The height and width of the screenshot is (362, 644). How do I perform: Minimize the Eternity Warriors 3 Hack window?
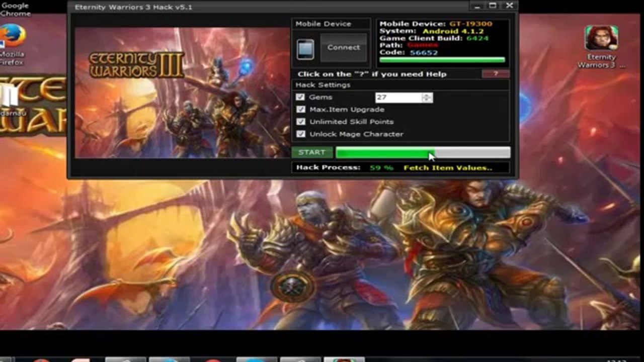(x=476, y=6)
